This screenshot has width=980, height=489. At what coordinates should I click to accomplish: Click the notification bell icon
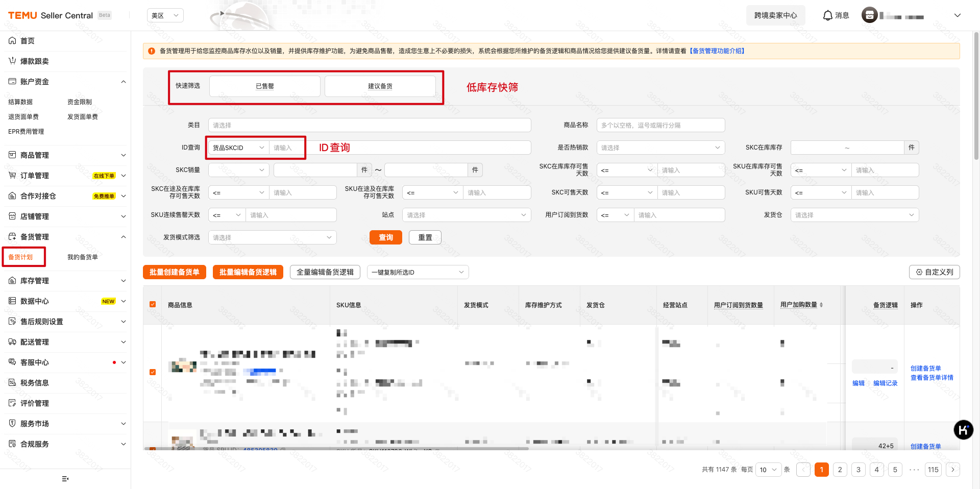(x=827, y=15)
